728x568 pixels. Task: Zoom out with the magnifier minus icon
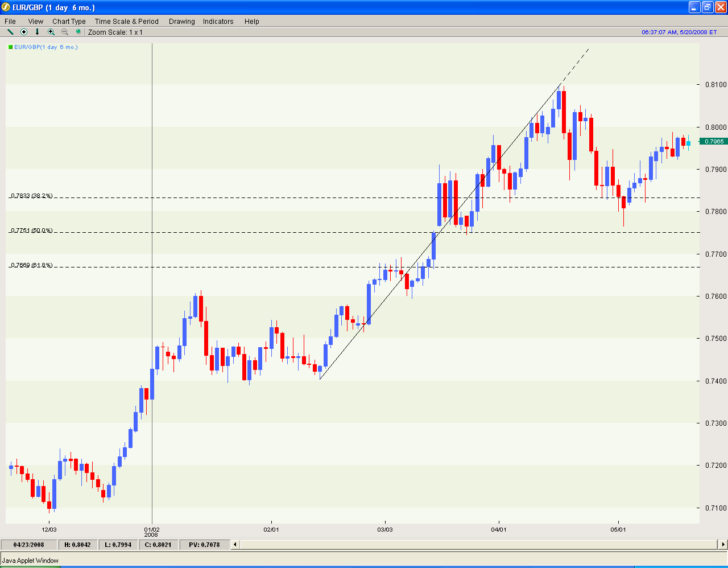click(65, 32)
